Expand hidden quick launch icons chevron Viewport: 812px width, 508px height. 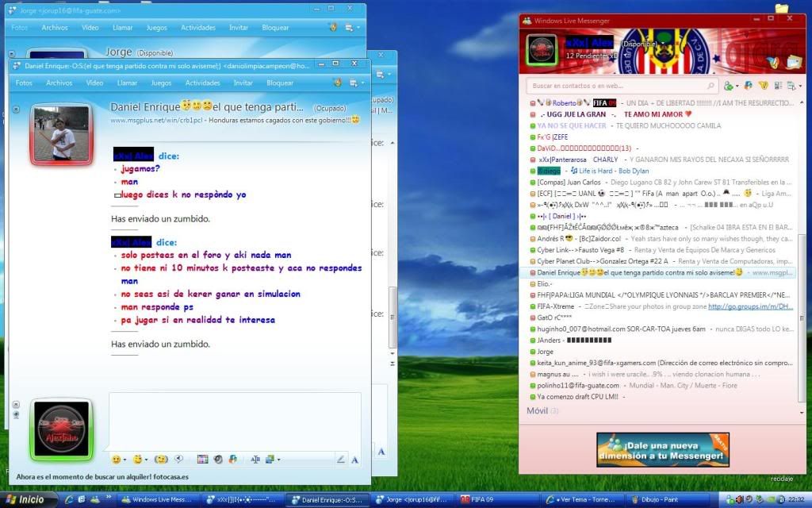pyautogui.click(x=109, y=497)
